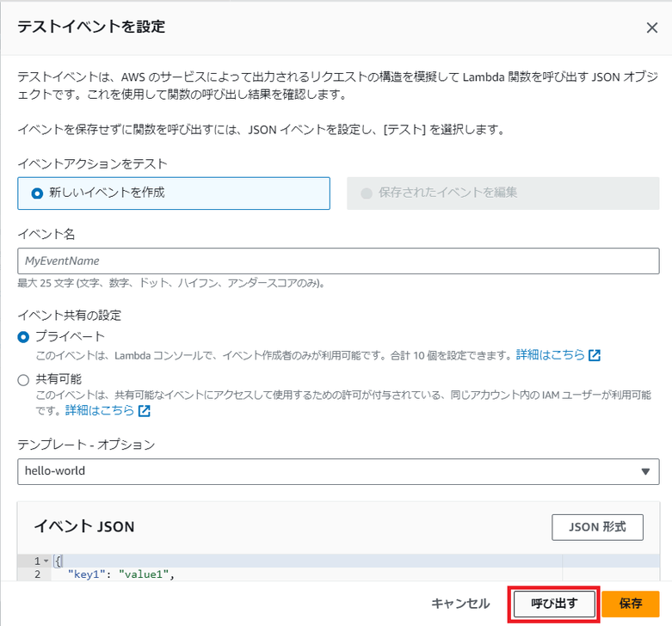Select 保存されたイベントを編集 radio option
The height and width of the screenshot is (626, 672).
click(x=502, y=193)
